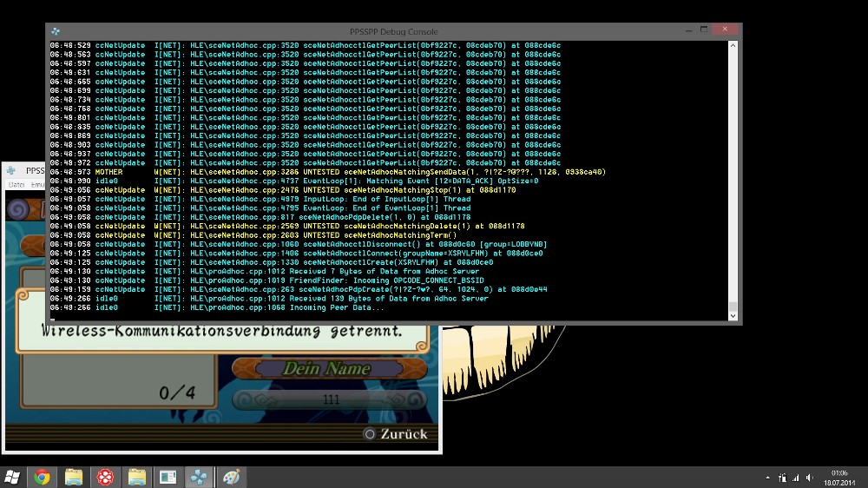Open the Emulation menu beside Datei
The height and width of the screenshot is (488, 868).
click(38, 184)
